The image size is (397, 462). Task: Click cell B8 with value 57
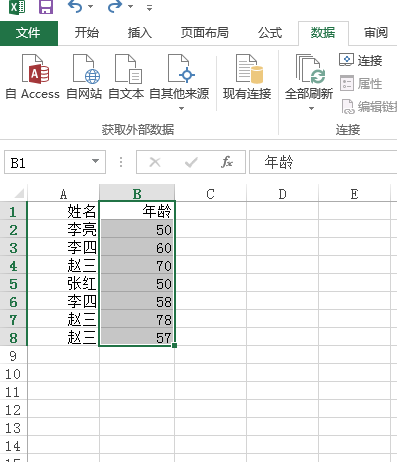(137, 337)
